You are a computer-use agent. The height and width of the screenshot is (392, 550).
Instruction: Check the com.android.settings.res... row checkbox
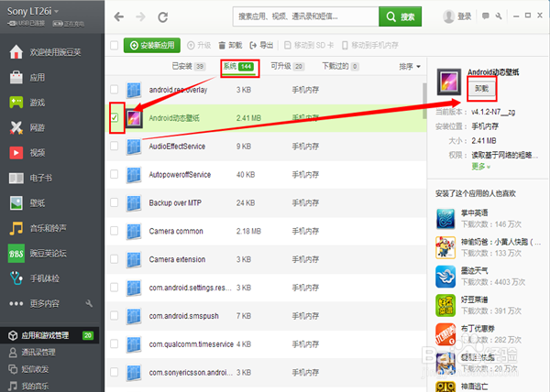pyautogui.click(x=114, y=288)
